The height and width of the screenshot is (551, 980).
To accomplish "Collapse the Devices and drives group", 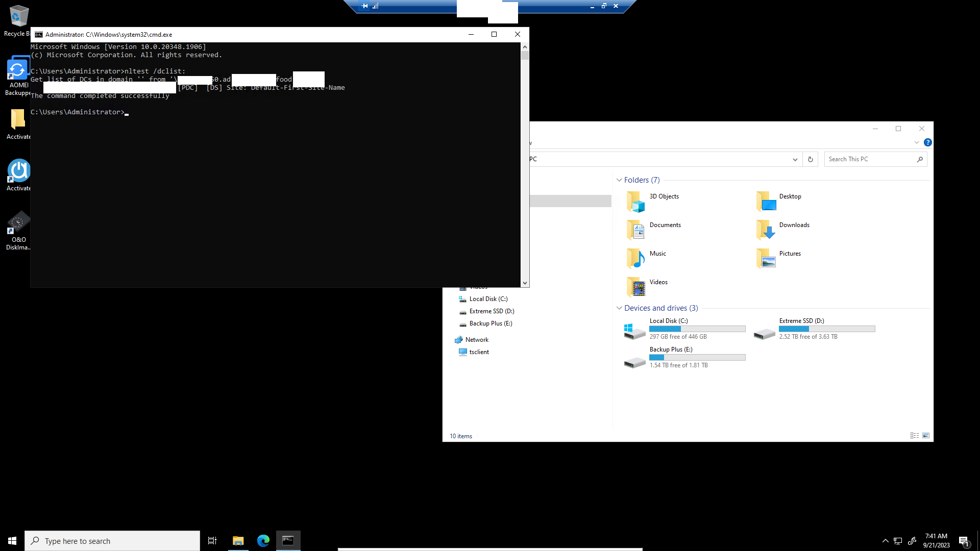I will click(619, 308).
